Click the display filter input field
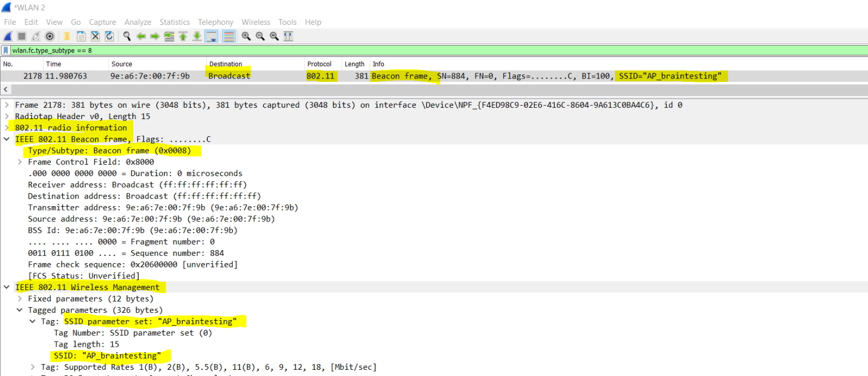The height and width of the screenshot is (376, 868). (x=396, y=50)
